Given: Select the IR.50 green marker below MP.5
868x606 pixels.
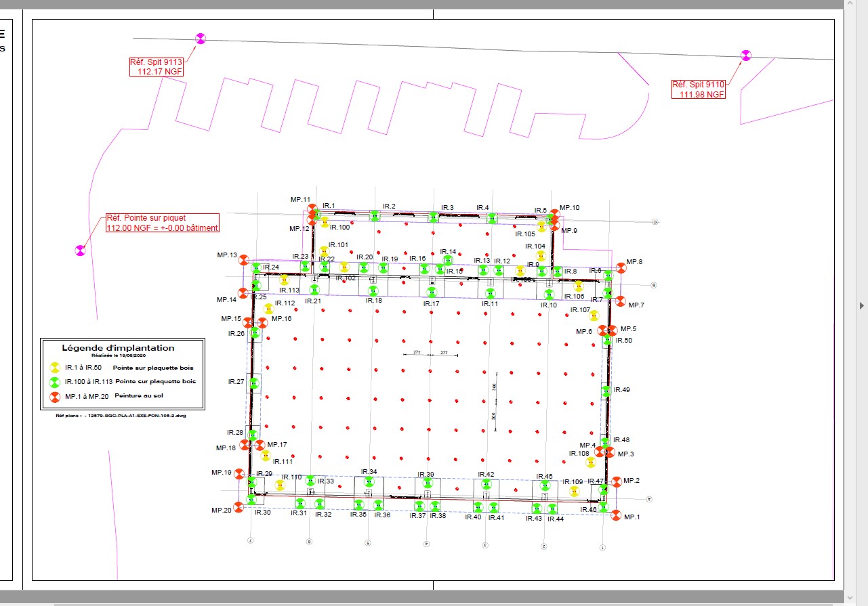Looking at the screenshot, I should [x=608, y=340].
